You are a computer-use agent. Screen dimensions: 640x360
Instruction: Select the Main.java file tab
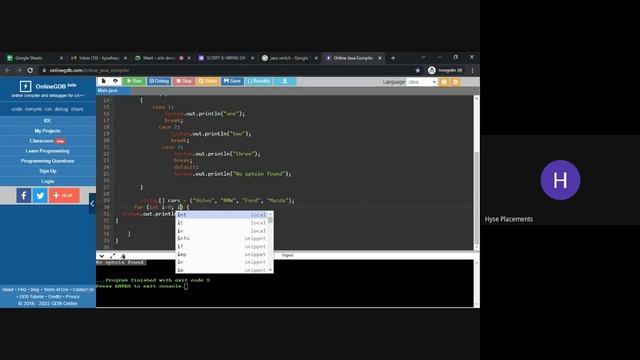click(x=108, y=91)
